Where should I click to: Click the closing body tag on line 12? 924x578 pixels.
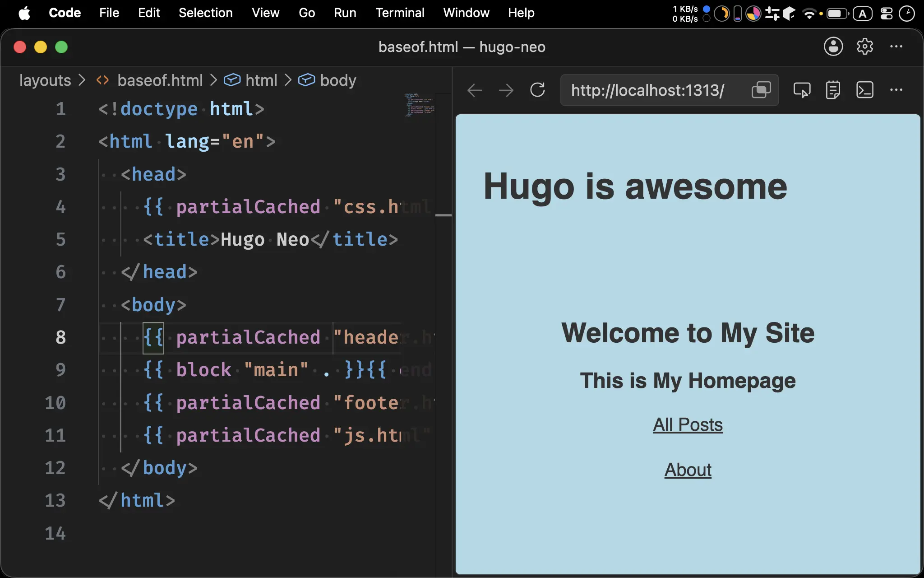pyautogui.click(x=159, y=468)
